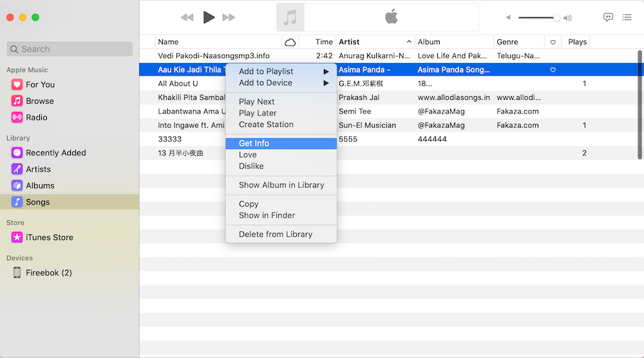Click the Recently Added clock icon
Screen dimensions: 644x358
pyautogui.click(x=17, y=153)
